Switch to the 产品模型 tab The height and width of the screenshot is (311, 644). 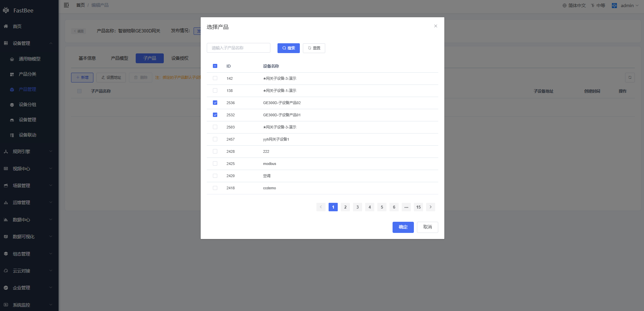tap(119, 58)
